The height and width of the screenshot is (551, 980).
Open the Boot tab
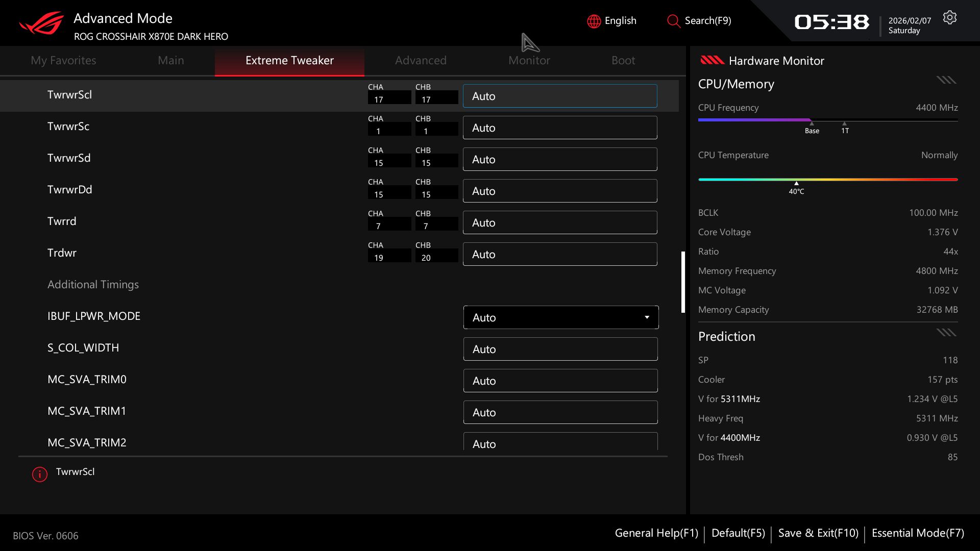[x=623, y=60]
